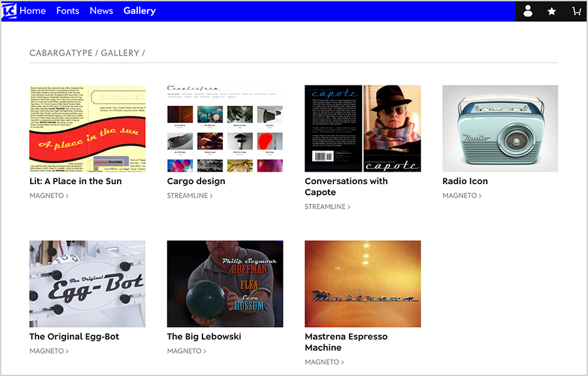
Task: Open the user account icon
Action: click(527, 11)
